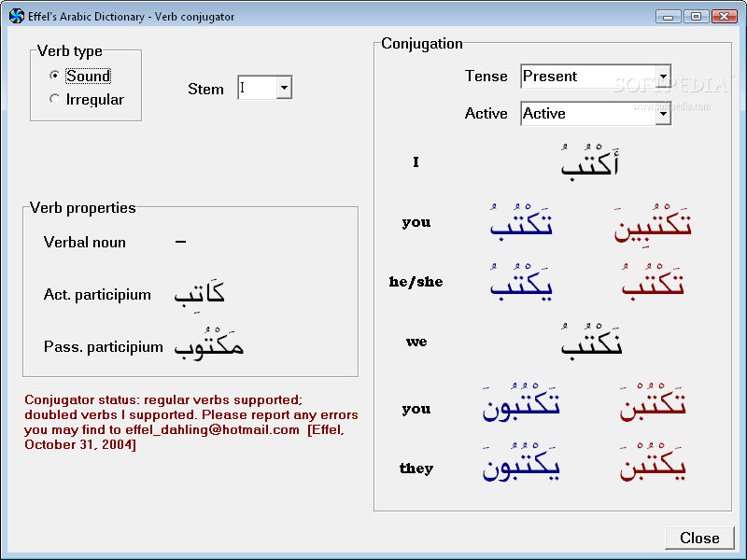Click the application icon in title bar
Image resolution: width=747 pixels, height=560 pixels.
[x=16, y=16]
